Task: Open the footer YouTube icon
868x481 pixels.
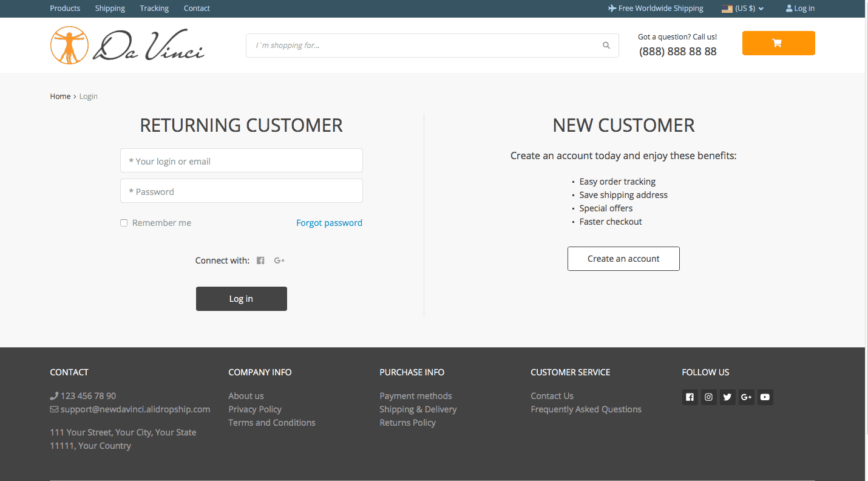Action: click(765, 397)
